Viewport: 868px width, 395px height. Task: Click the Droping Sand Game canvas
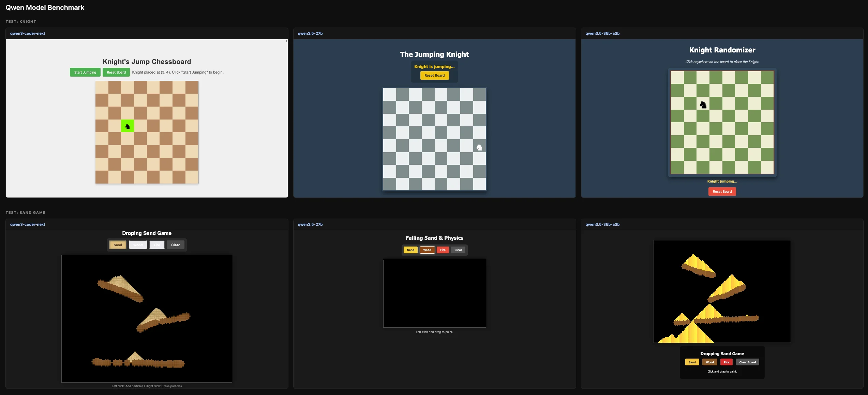147,318
